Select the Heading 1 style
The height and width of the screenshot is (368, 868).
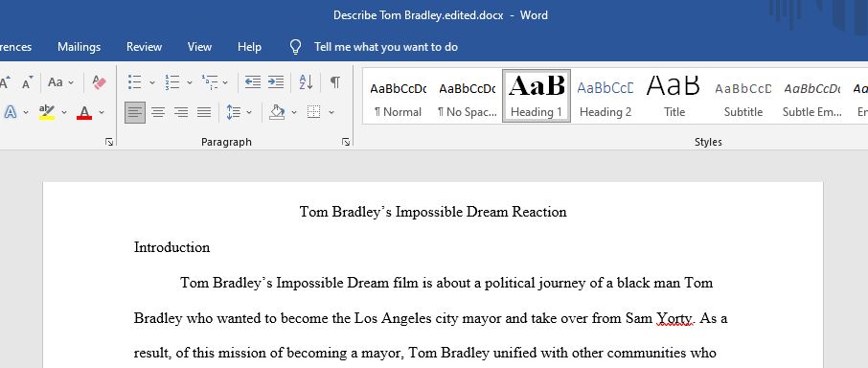[x=537, y=96]
